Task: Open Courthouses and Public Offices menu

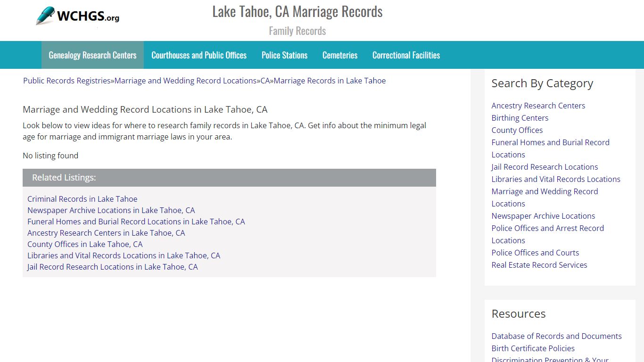Action: pos(199,55)
